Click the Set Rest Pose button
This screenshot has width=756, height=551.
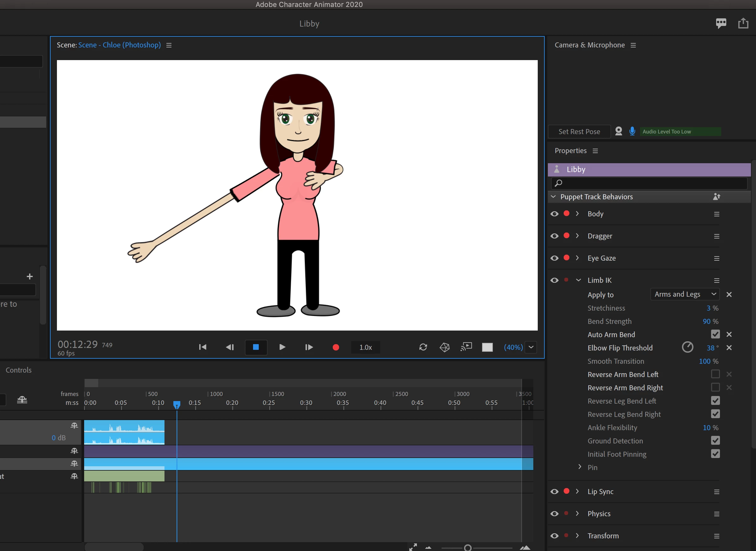click(x=579, y=131)
